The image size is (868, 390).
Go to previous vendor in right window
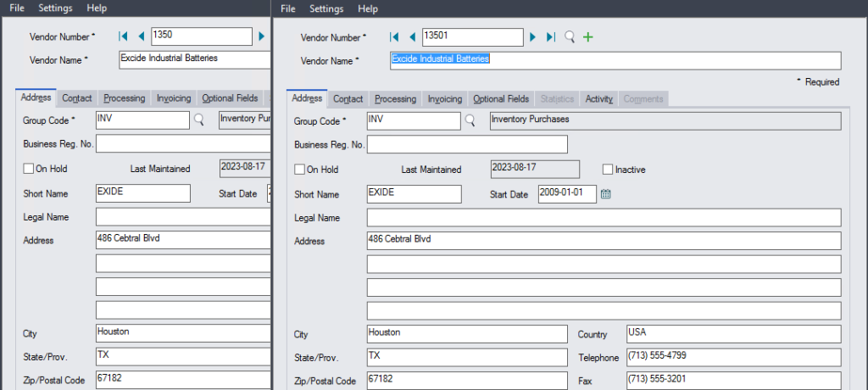(412, 37)
